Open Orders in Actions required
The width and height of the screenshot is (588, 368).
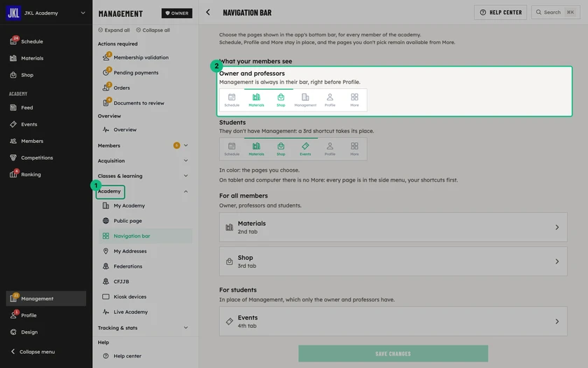click(146, 88)
